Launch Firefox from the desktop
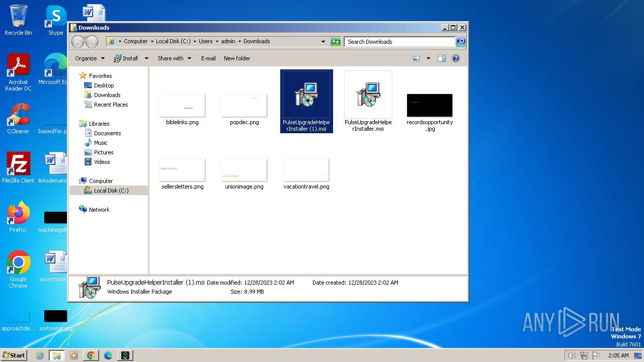644x362 pixels. [x=18, y=217]
